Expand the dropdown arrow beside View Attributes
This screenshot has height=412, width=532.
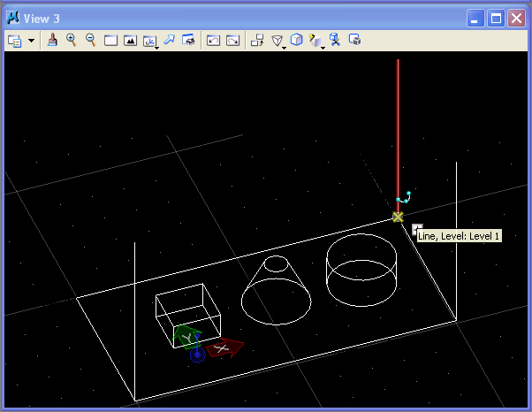click(31, 41)
